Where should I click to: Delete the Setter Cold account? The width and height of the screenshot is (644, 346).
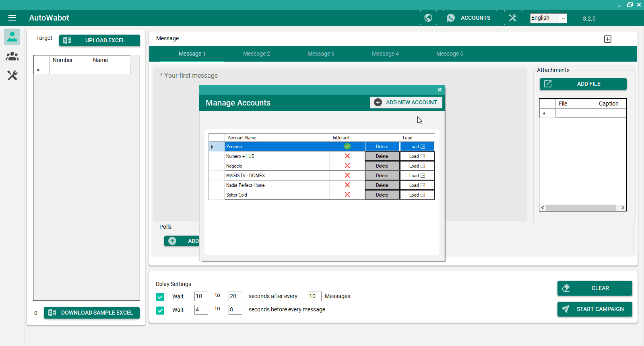tap(382, 195)
